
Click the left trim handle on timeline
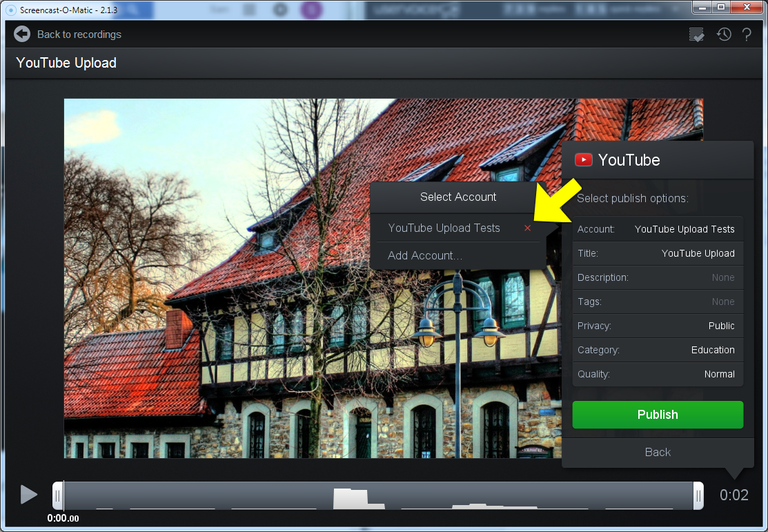(58, 495)
